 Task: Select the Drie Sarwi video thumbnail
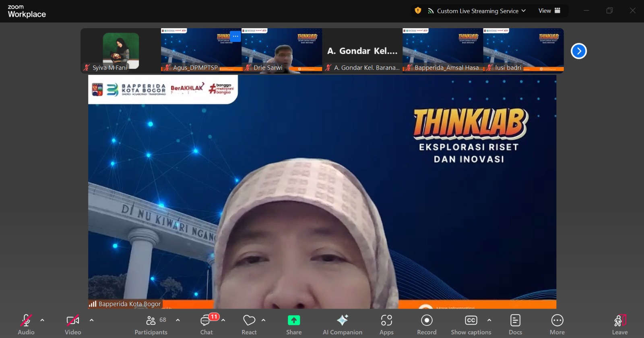click(x=282, y=50)
